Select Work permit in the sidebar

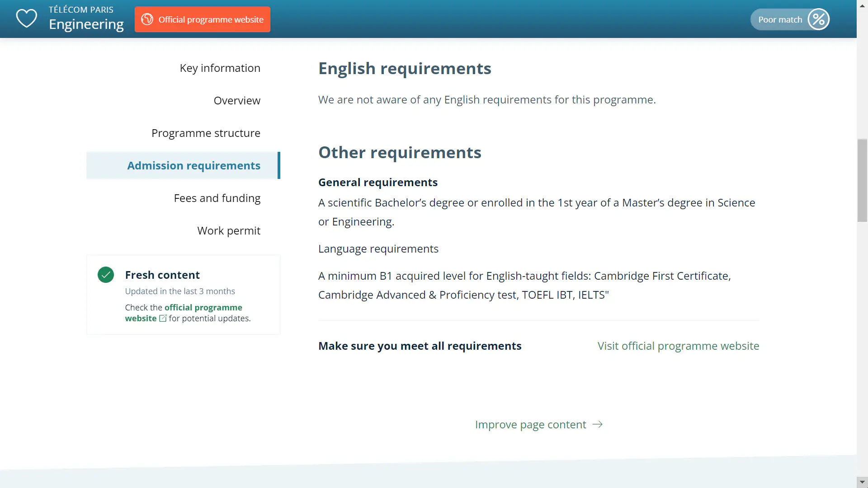(x=229, y=230)
